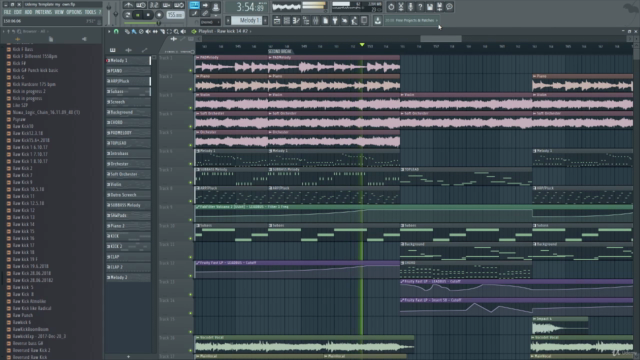Screen dimensions: 640x360
Task: Open the FILE menu
Action: (x=7, y=12)
